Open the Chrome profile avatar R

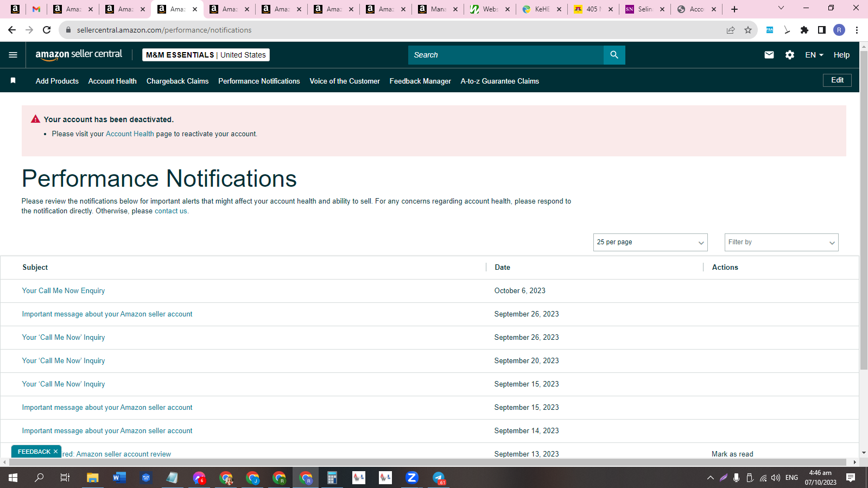(x=839, y=30)
